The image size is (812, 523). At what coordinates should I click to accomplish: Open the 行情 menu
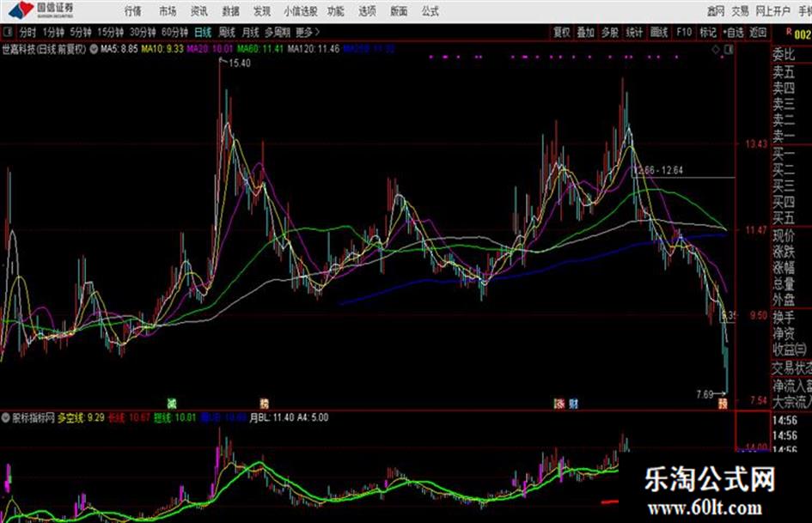[133, 11]
